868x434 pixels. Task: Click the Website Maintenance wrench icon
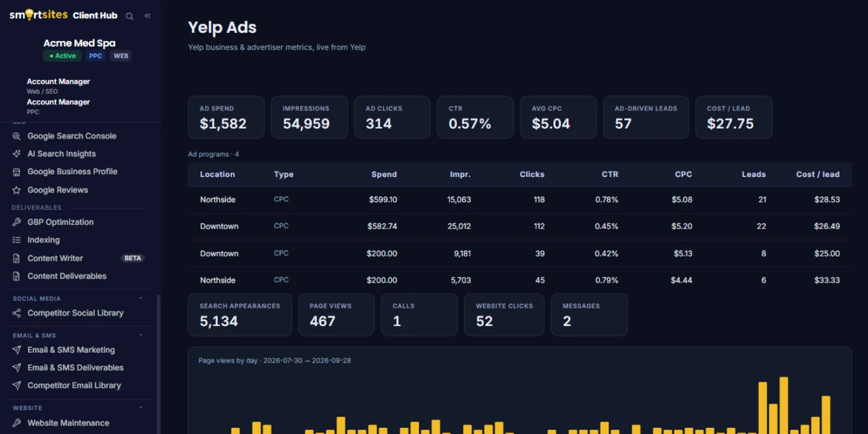(x=16, y=423)
